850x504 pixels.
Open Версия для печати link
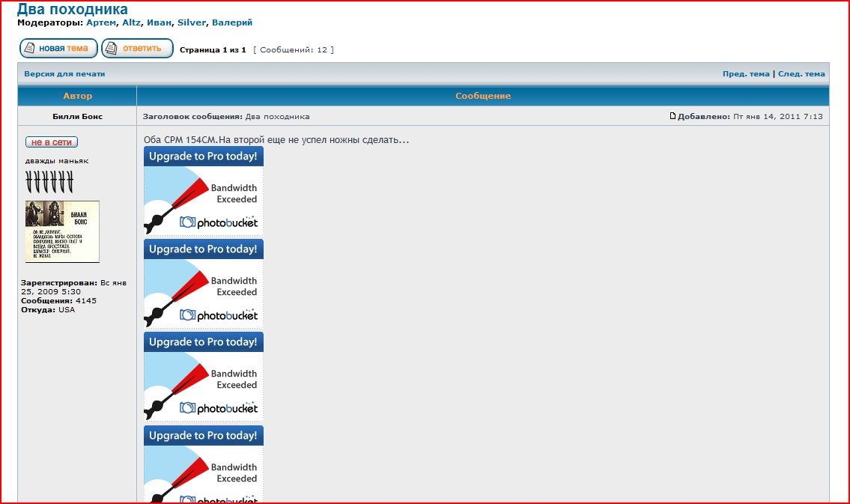64,74
